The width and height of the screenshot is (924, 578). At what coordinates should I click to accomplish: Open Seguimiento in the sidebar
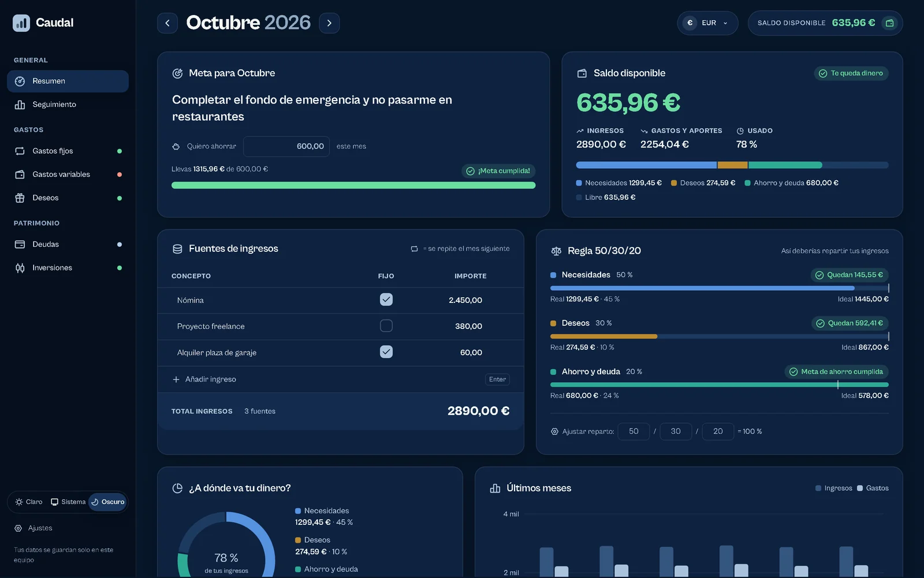click(x=68, y=105)
